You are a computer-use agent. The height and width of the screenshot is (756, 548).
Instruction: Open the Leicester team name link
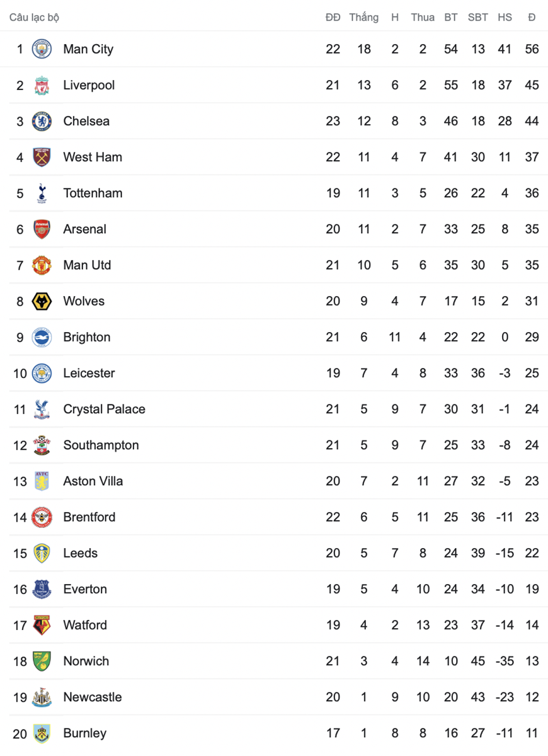pyautogui.click(x=89, y=373)
